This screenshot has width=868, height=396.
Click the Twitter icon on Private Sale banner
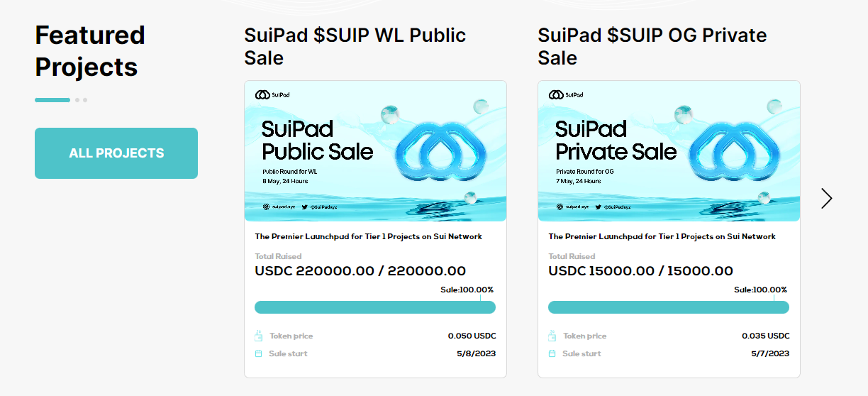tap(598, 207)
